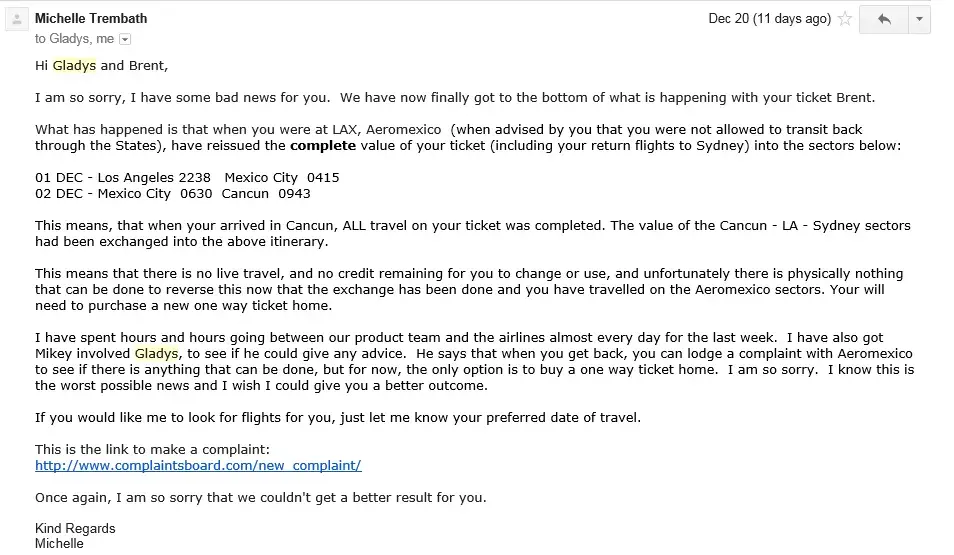Click the bold word "complete" in the message

click(x=323, y=145)
